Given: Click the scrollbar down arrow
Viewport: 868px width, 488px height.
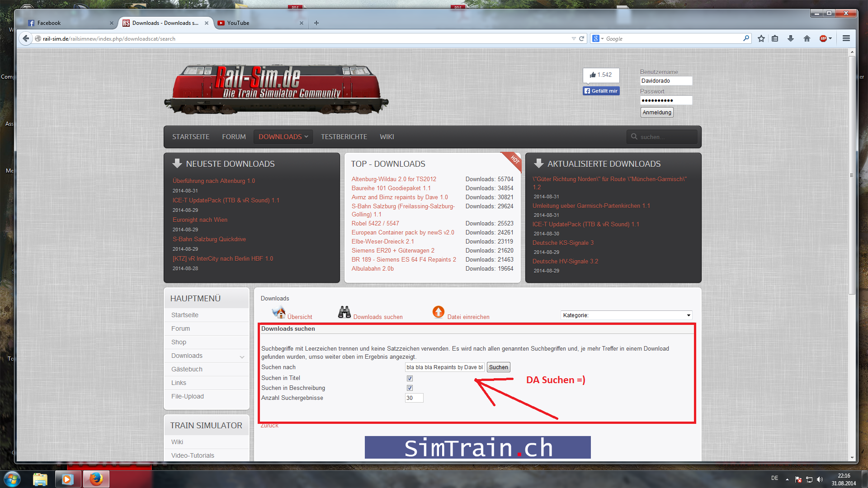Looking at the screenshot, I should pos(852,458).
